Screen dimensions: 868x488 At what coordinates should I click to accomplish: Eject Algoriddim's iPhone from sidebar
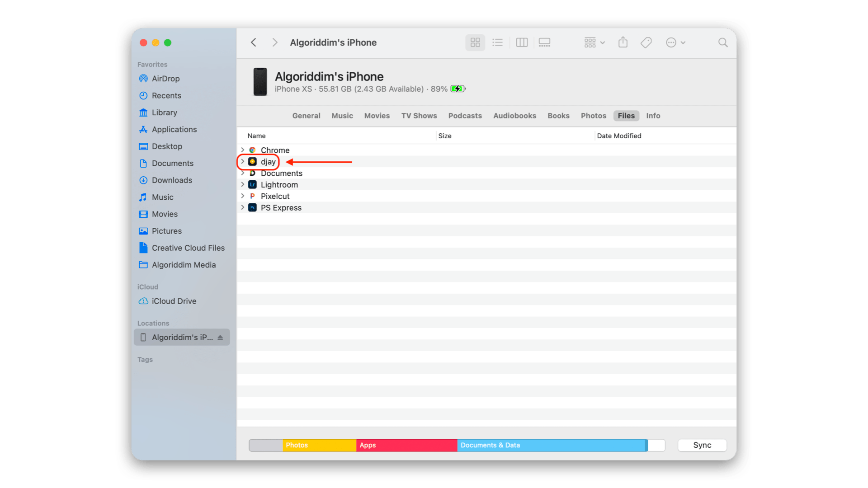click(220, 337)
